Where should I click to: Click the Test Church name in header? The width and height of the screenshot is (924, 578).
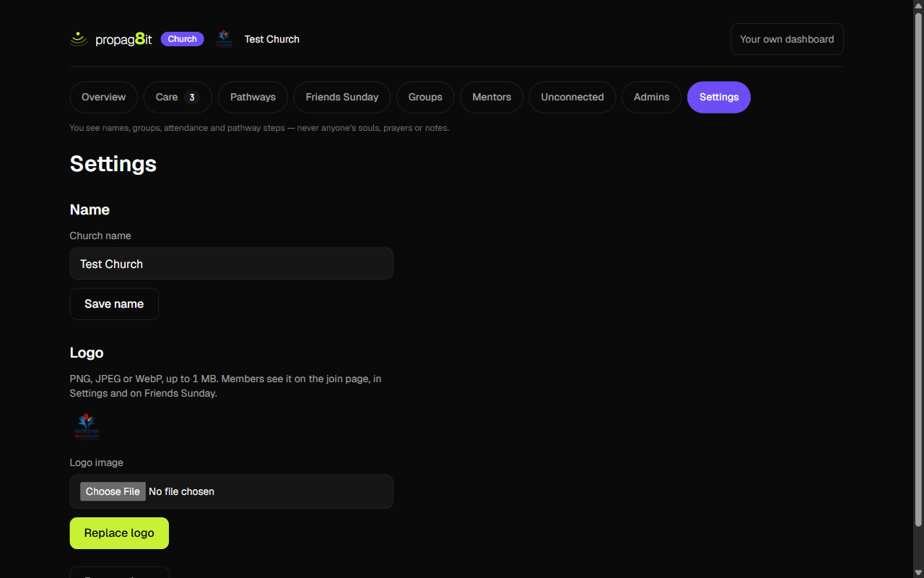[272, 39]
